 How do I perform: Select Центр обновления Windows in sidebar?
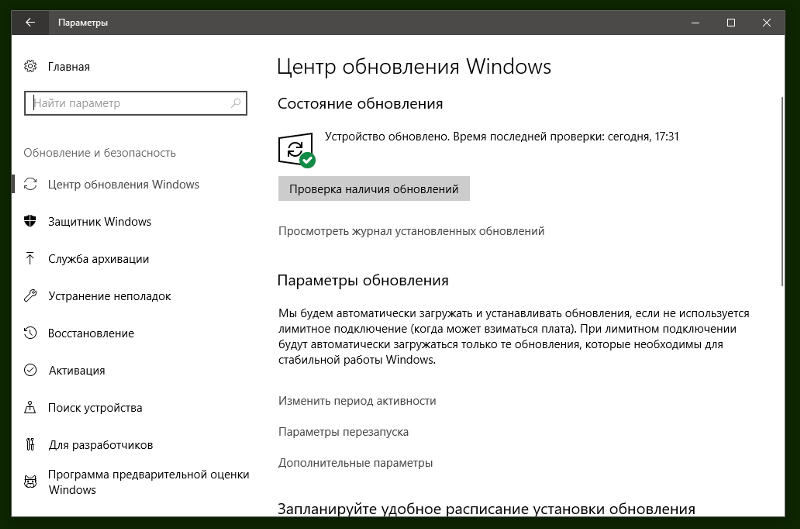click(x=123, y=184)
